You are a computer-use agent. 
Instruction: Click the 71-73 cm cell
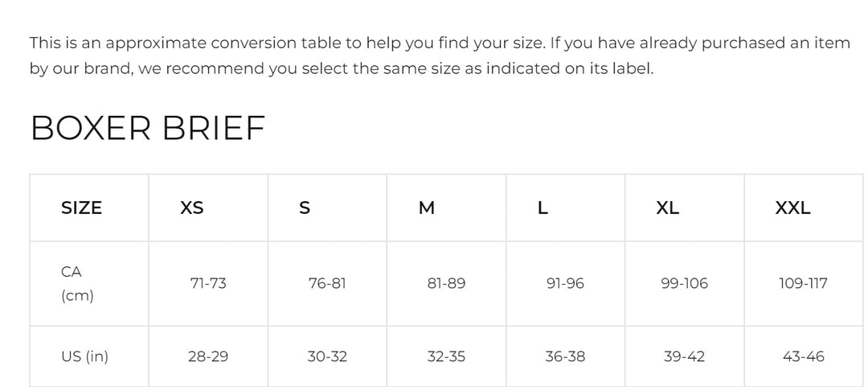tap(208, 283)
